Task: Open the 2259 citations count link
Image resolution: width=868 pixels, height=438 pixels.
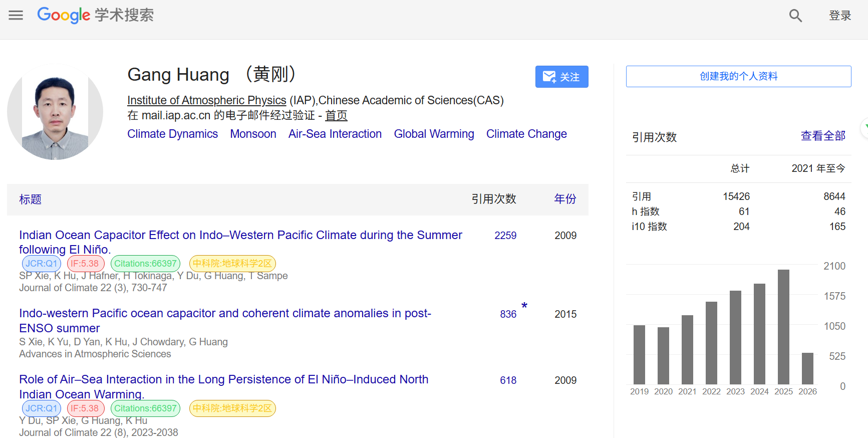Action: (505, 236)
